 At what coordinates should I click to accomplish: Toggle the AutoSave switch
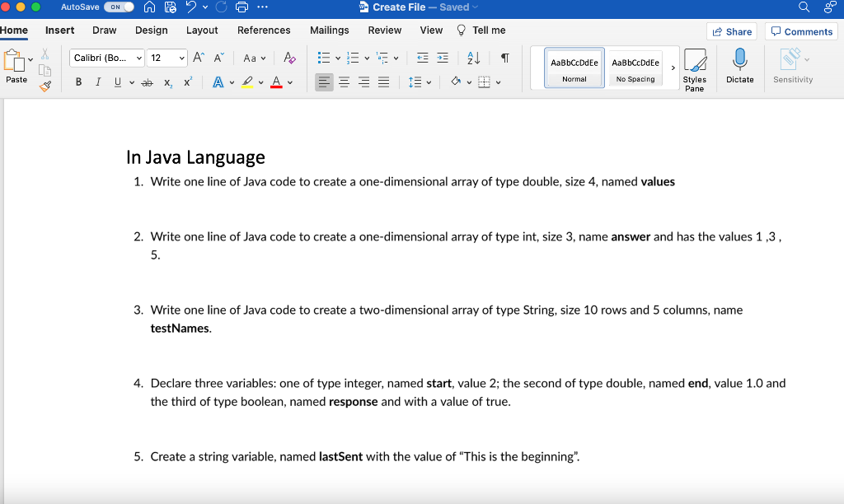click(x=119, y=7)
